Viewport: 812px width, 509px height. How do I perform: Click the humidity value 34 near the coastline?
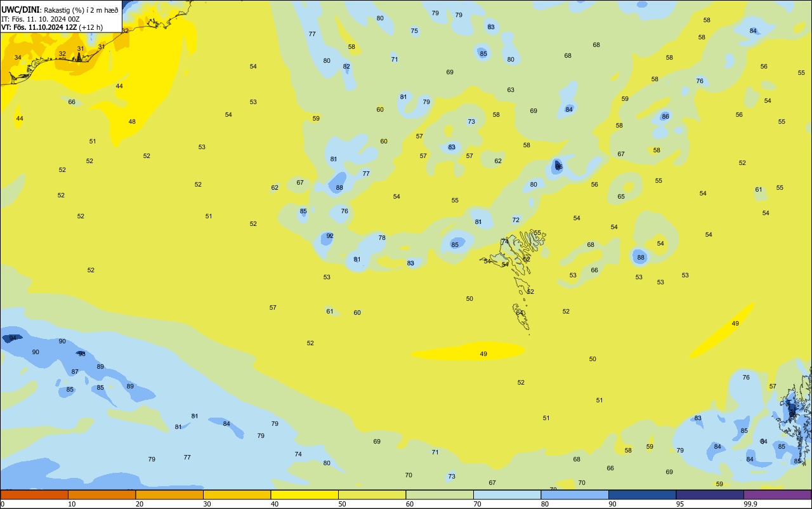[18, 57]
